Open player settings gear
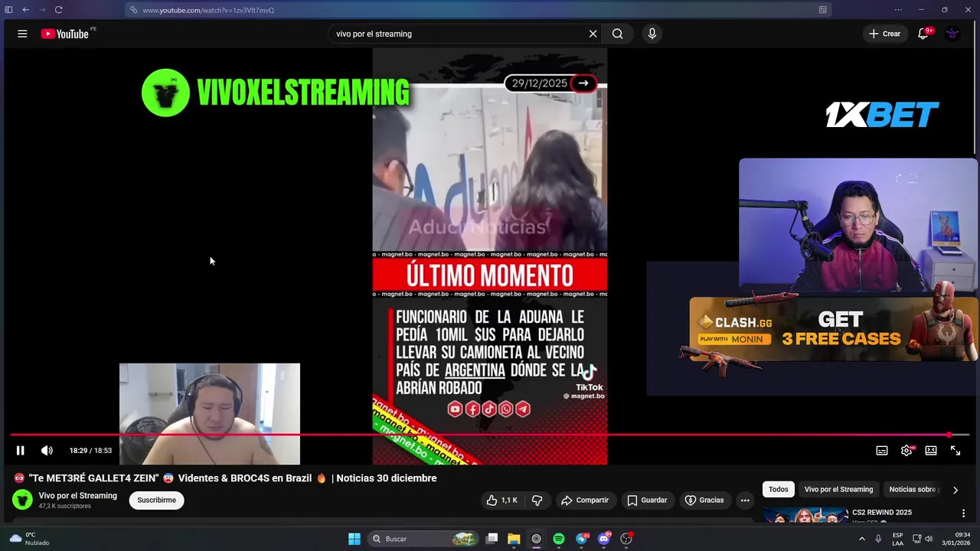 click(x=906, y=451)
